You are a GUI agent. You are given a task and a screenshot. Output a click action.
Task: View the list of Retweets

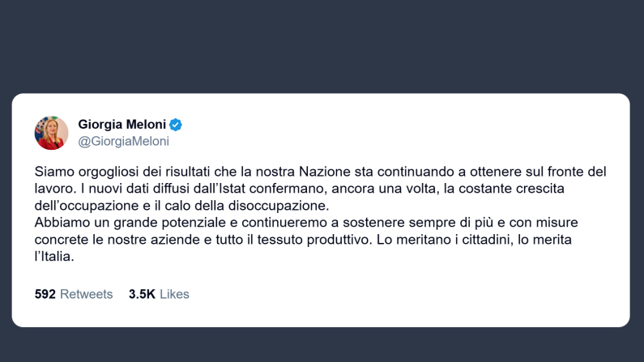pos(86,294)
